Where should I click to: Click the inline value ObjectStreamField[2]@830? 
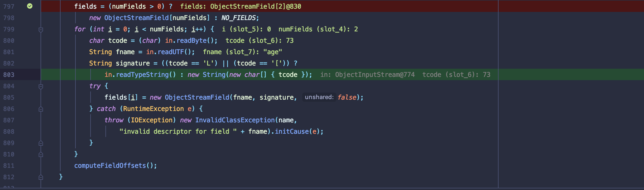pos(255,6)
